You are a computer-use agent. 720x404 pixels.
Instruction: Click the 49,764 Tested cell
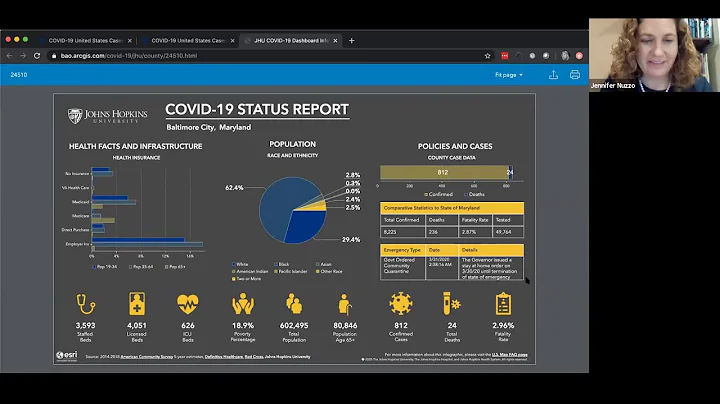[508, 232]
